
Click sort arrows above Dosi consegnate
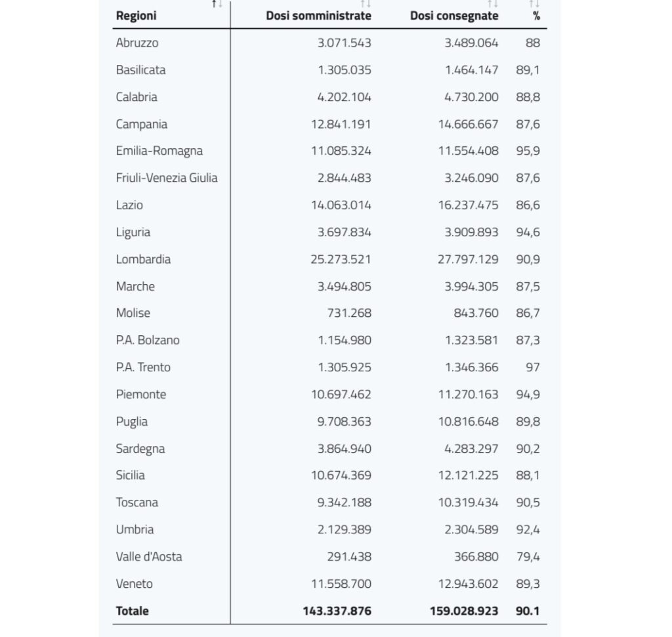[493, 4]
